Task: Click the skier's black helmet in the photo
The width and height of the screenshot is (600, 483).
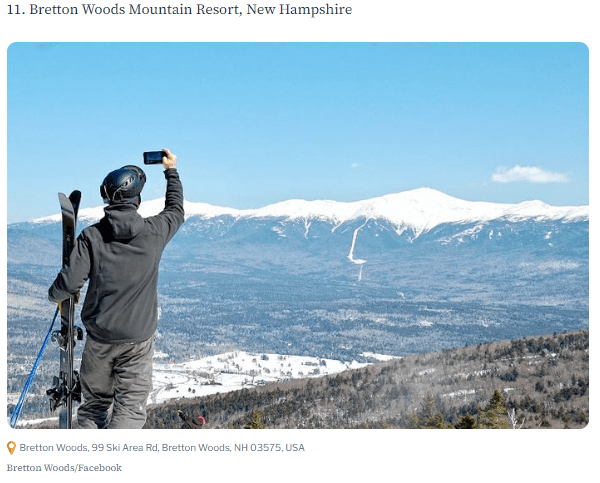Action: 123,184
